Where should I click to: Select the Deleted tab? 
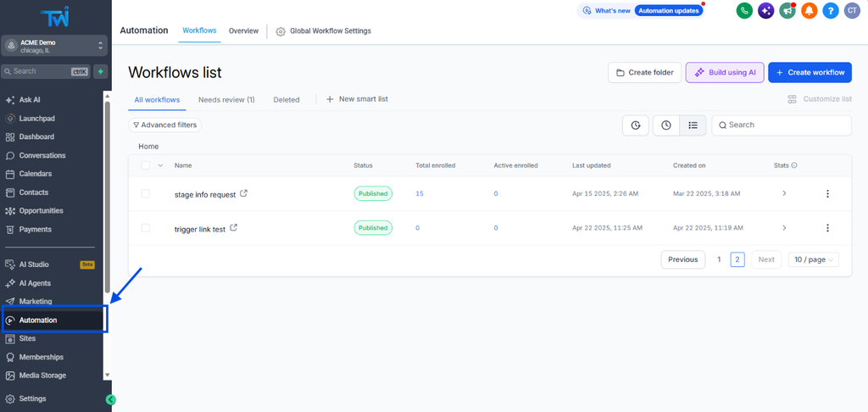(287, 100)
